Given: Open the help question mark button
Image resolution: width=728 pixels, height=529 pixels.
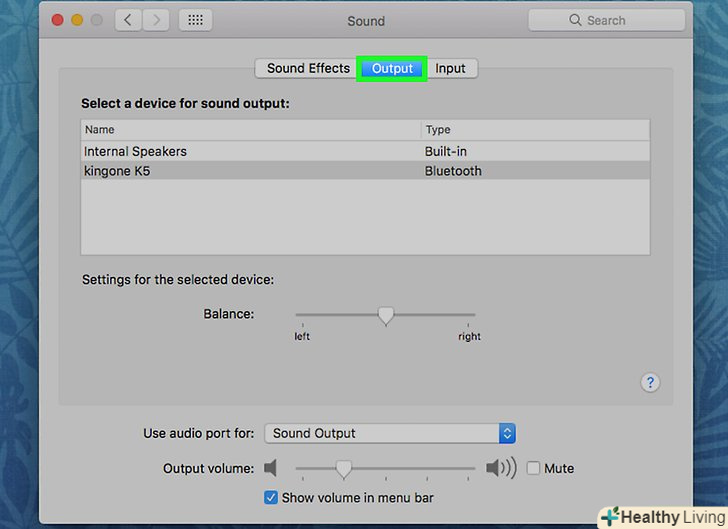Looking at the screenshot, I should coord(650,383).
